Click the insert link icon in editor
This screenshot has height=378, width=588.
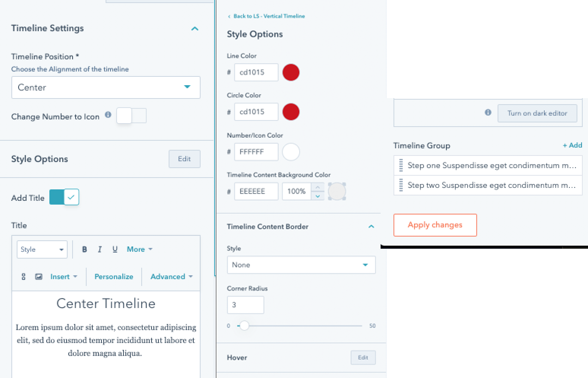coord(24,276)
